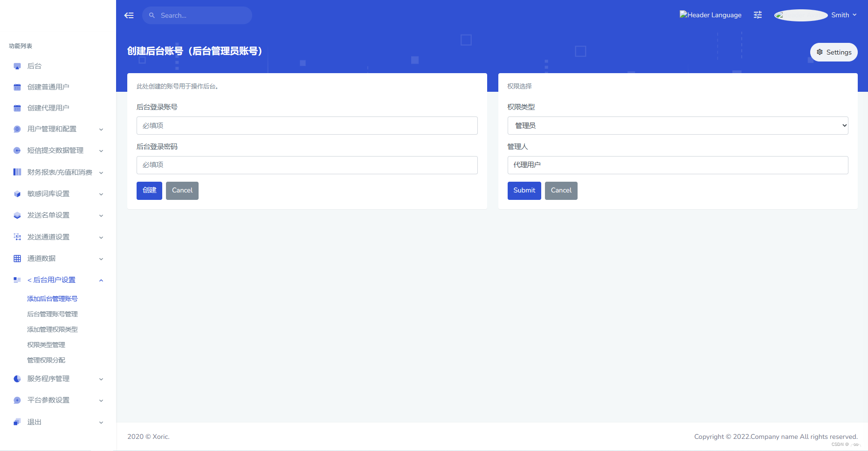Open 添加后台管理账号 submenu item
Viewport: 868px width, 451px height.
(52, 299)
